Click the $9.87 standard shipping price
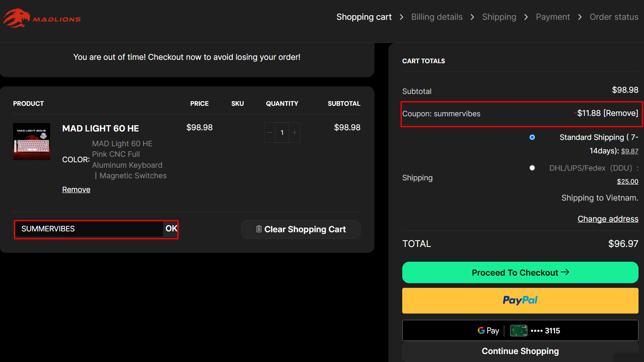Image resolution: width=644 pixels, height=362 pixels. (630, 151)
